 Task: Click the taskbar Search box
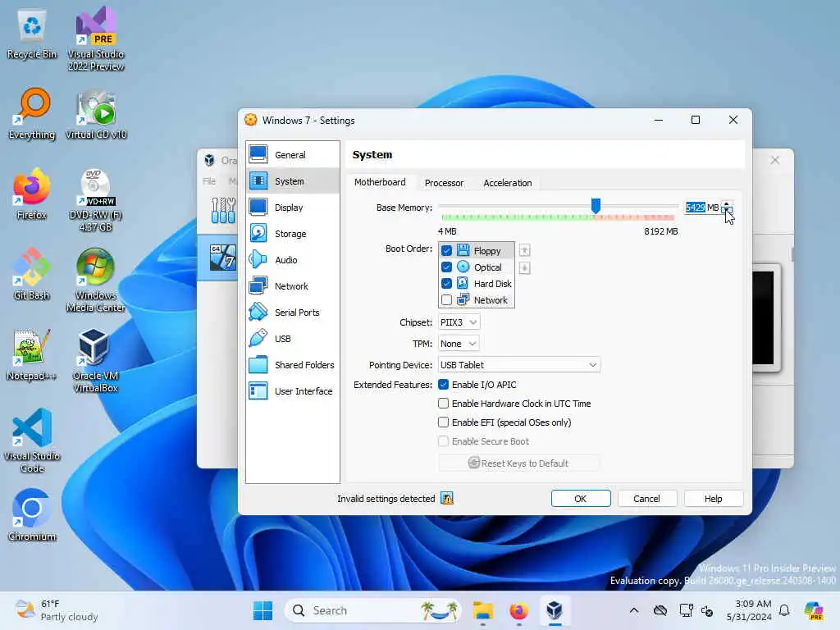[x=373, y=610]
